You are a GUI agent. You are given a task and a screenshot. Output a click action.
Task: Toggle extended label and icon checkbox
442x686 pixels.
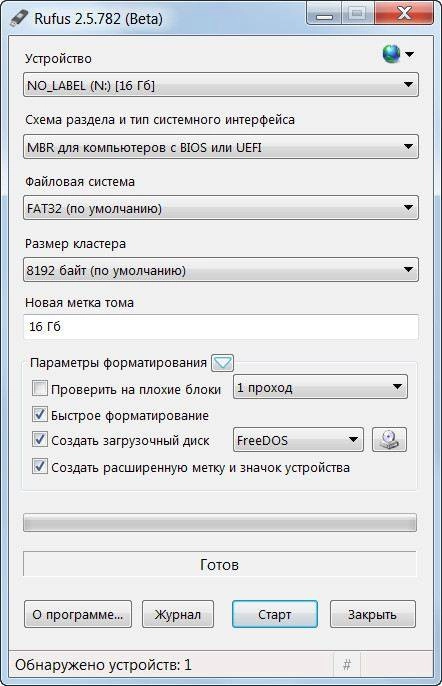[x=40, y=466]
